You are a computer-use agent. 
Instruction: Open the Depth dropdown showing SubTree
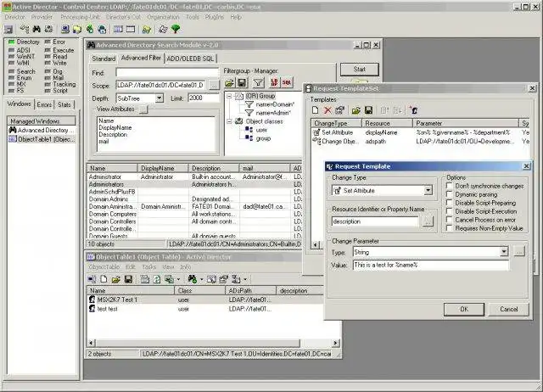[x=159, y=98]
